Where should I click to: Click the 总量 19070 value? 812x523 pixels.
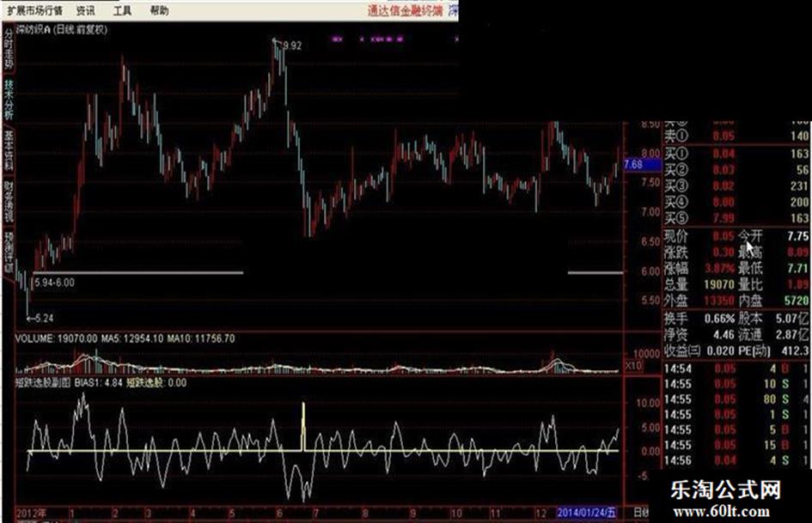pos(719,284)
